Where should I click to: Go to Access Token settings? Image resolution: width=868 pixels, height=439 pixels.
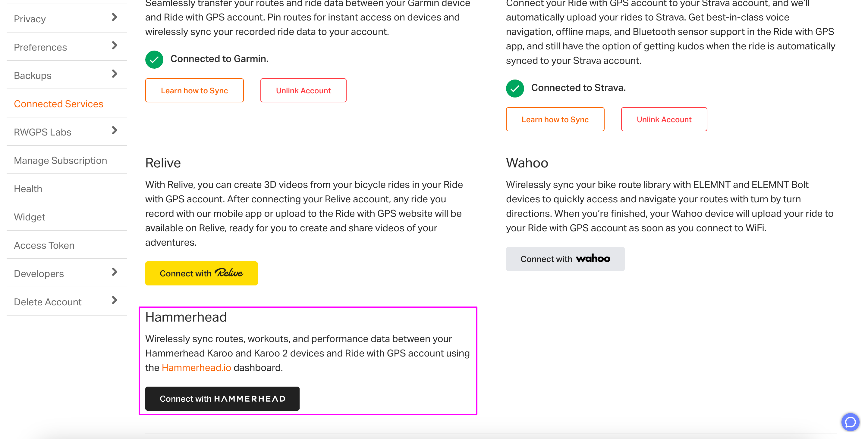[x=44, y=245]
